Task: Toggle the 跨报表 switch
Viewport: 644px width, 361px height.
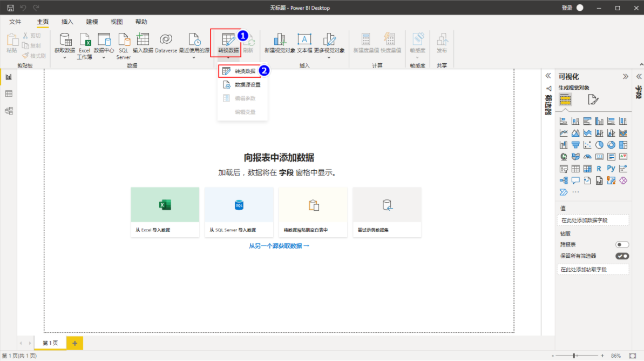Action: click(x=622, y=245)
